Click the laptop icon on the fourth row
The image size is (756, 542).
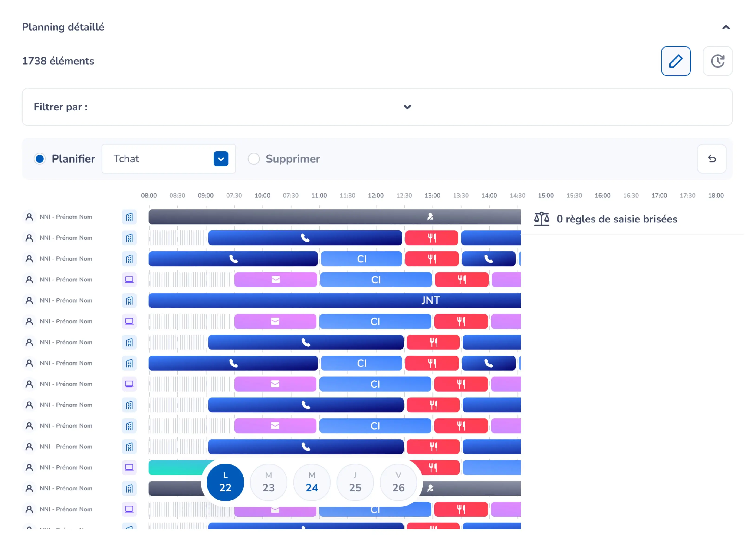click(129, 280)
